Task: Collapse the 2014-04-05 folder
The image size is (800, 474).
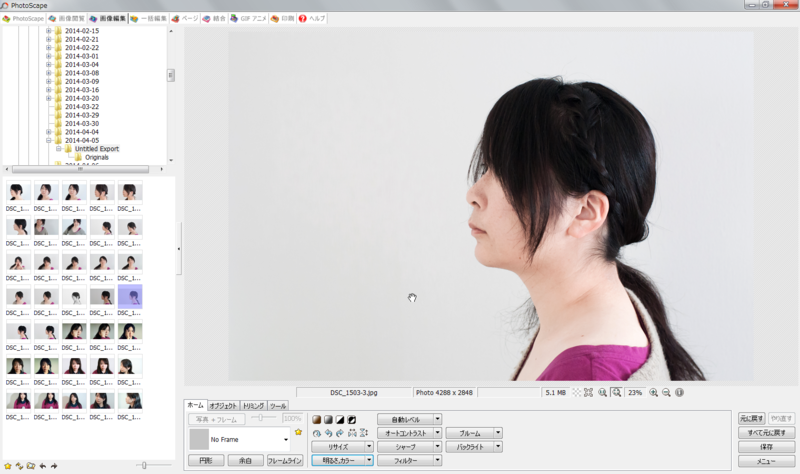Action: point(48,140)
